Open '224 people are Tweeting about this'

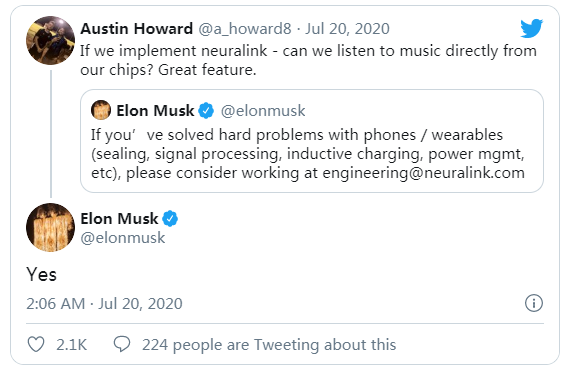pyautogui.click(x=269, y=345)
